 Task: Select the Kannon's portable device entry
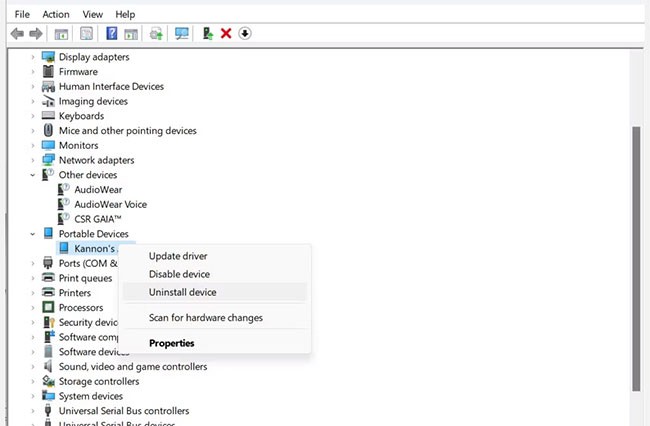click(95, 248)
